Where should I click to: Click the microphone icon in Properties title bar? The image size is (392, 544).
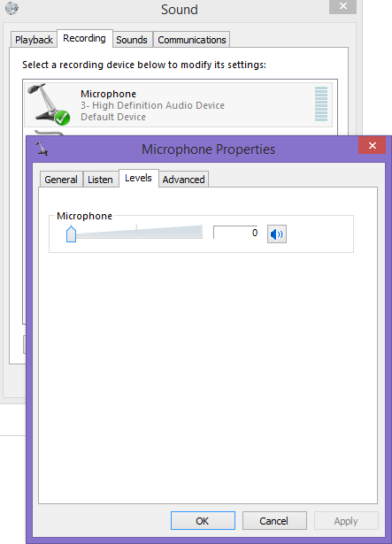pos(42,149)
